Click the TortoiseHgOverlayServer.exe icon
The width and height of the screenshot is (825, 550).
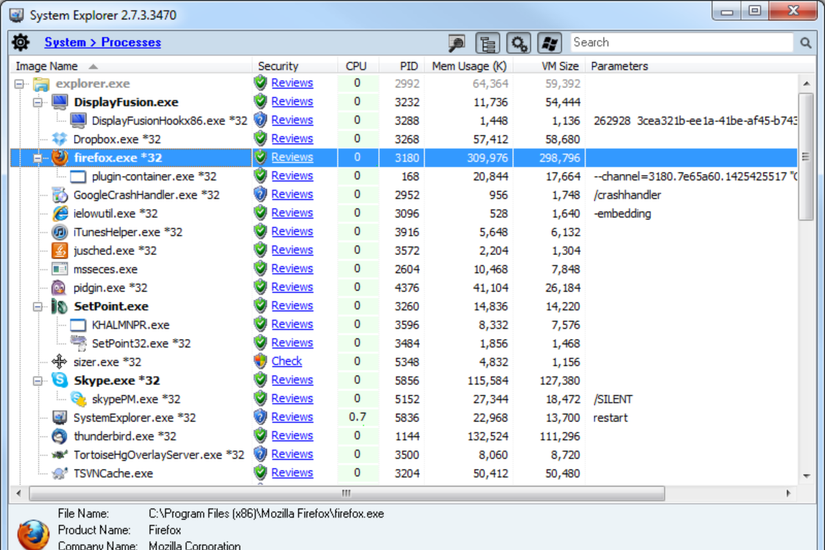tap(60, 455)
